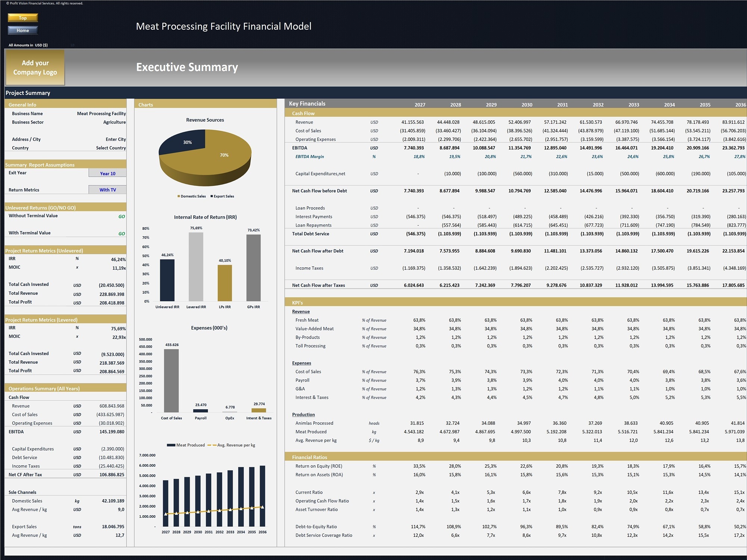Screen dimensions: 747x560
Task: Click the Add your Company Logo placeholder
Action: pyautogui.click(x=35, y=68)
